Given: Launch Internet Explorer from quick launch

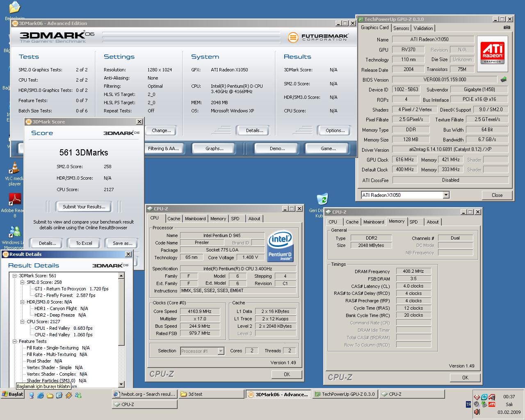Looking at the screenshot, I should [41, 395].
